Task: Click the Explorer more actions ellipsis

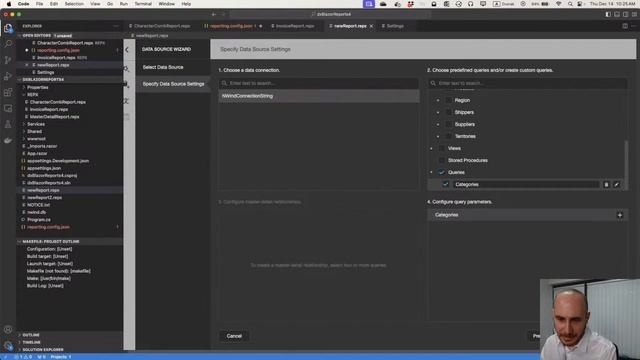Action: pyautogui.click(x=116, y=26)
